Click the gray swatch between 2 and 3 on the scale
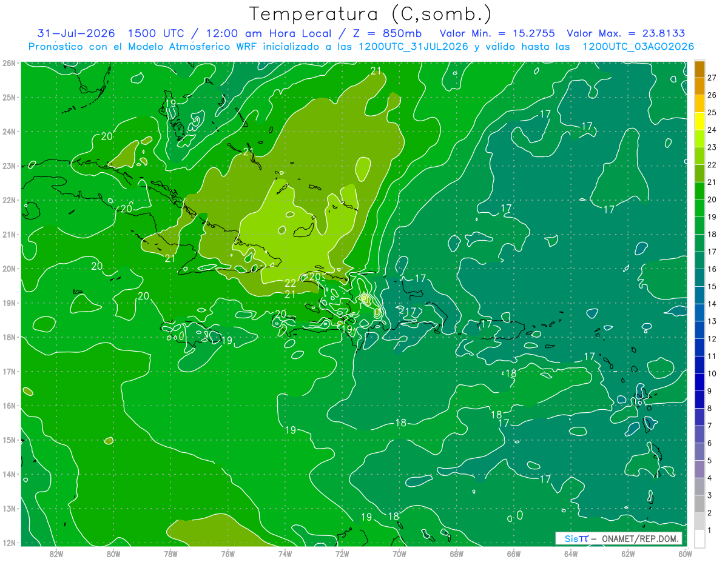This screenshot has height=562, width=728. [x=699, y=504]
